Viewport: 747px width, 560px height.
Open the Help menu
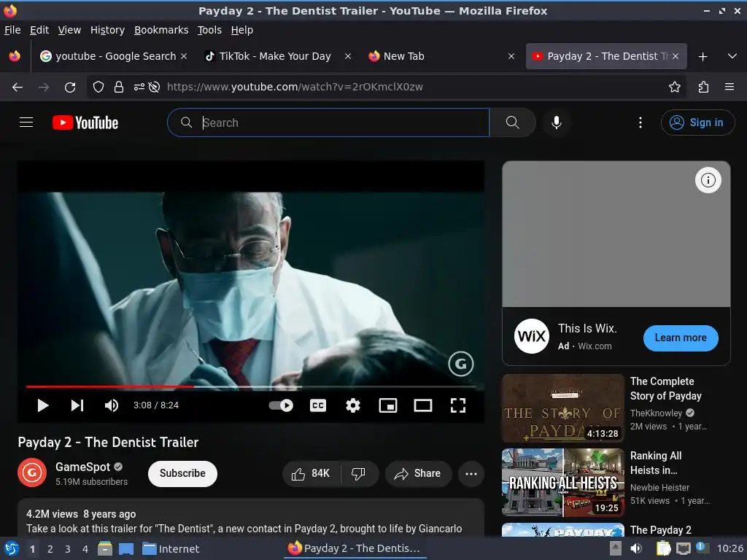[242, 29]
